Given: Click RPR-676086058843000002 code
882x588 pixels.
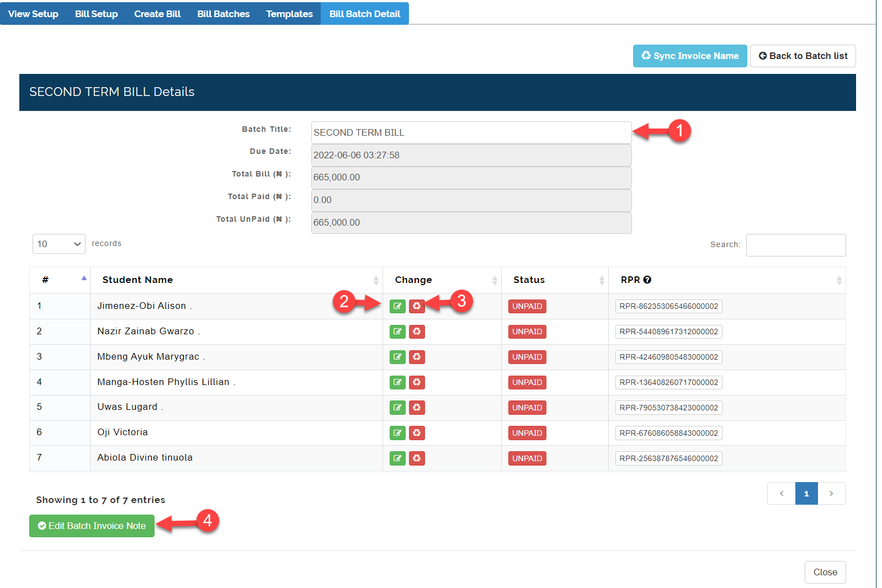Looking at the screenshot, I should (x=669, y=433).
